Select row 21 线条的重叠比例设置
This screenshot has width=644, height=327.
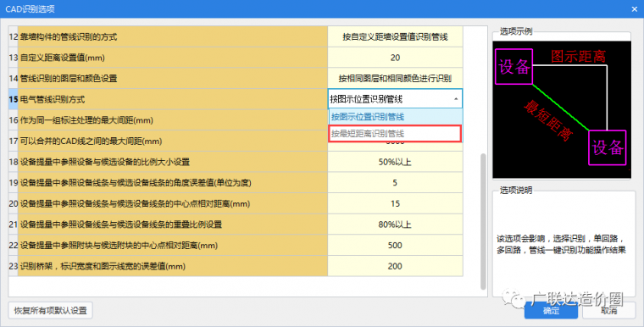pyautogui.click(x=173, y=224)
